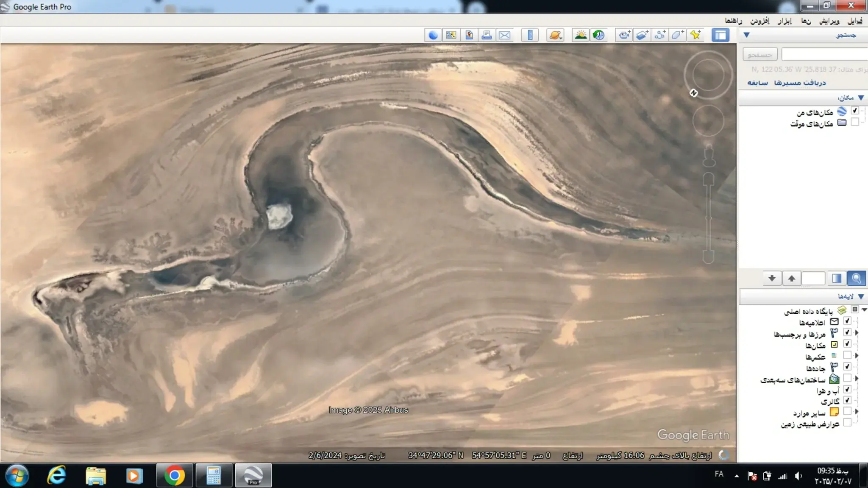
Task: Start Record a Tour camera tool
Action: click(x=624, y=35)
